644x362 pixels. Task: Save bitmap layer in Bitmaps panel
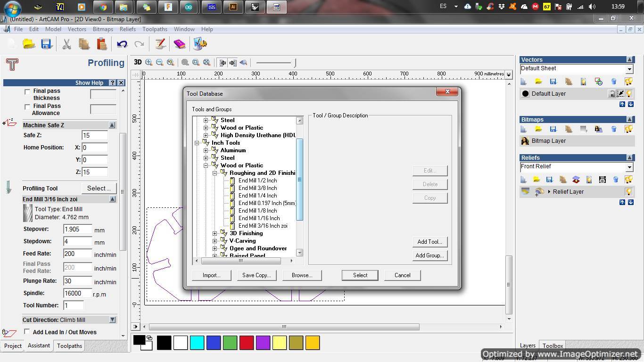553,129
